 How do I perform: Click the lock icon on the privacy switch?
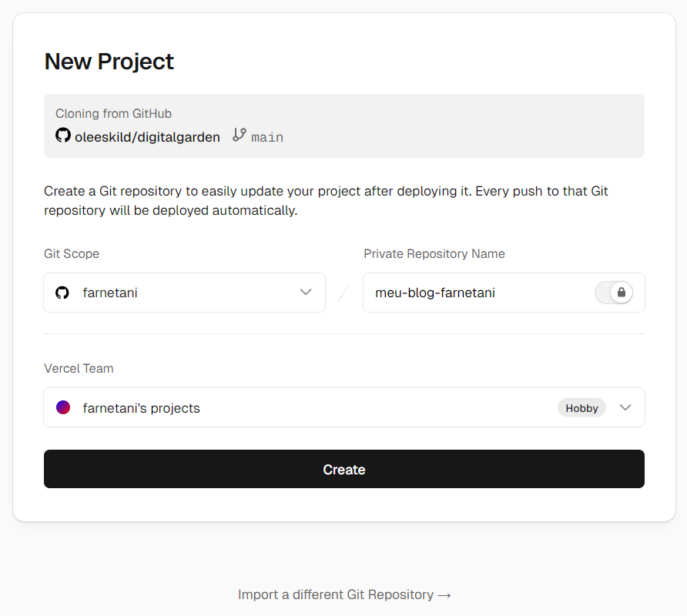[x=622, y=293]
